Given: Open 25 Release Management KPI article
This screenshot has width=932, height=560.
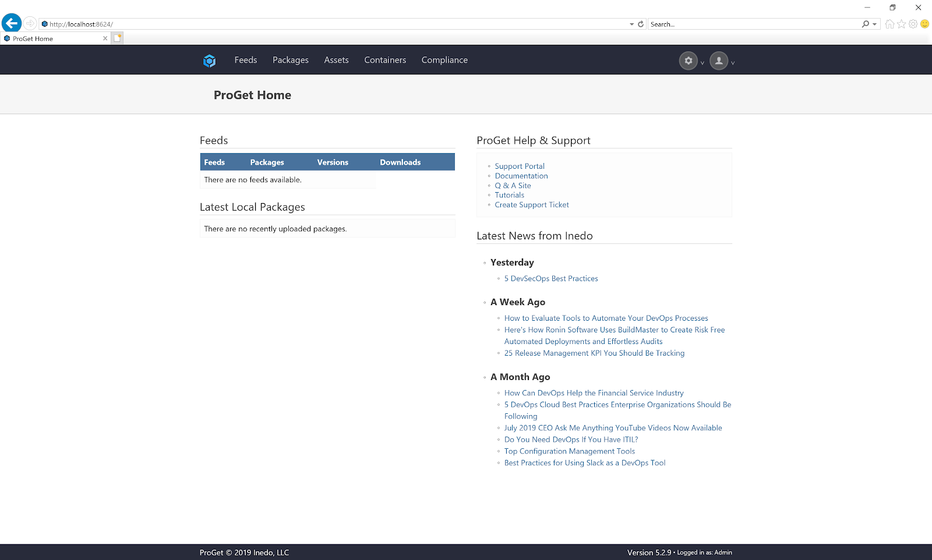Looking at the screenshot, I should 594,353.
